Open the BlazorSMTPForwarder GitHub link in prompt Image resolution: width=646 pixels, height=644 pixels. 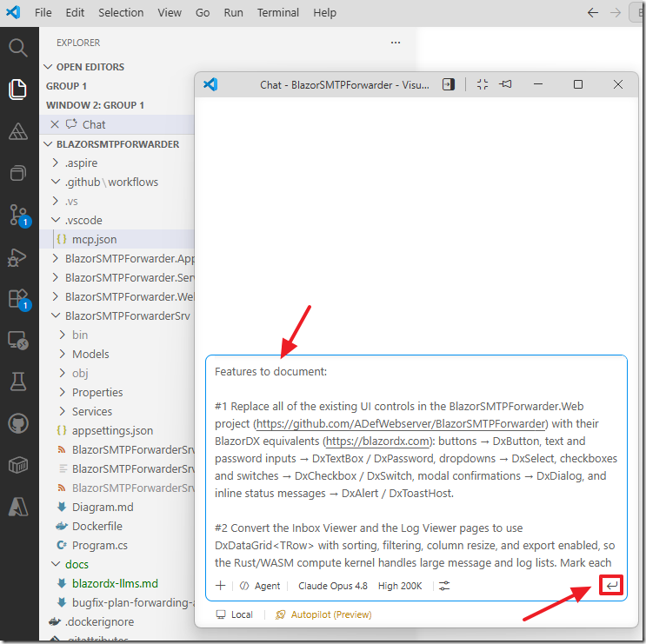pos(401,424)
